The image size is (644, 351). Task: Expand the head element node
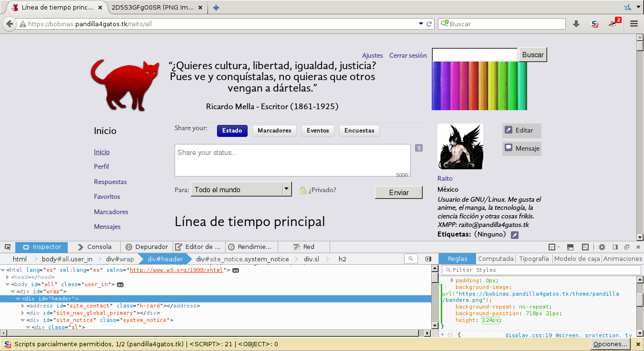tap(7, 277)
